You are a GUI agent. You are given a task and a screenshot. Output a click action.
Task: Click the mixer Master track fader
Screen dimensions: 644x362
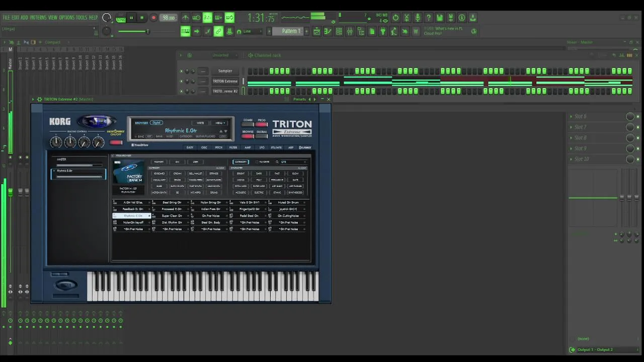point(10,192)
